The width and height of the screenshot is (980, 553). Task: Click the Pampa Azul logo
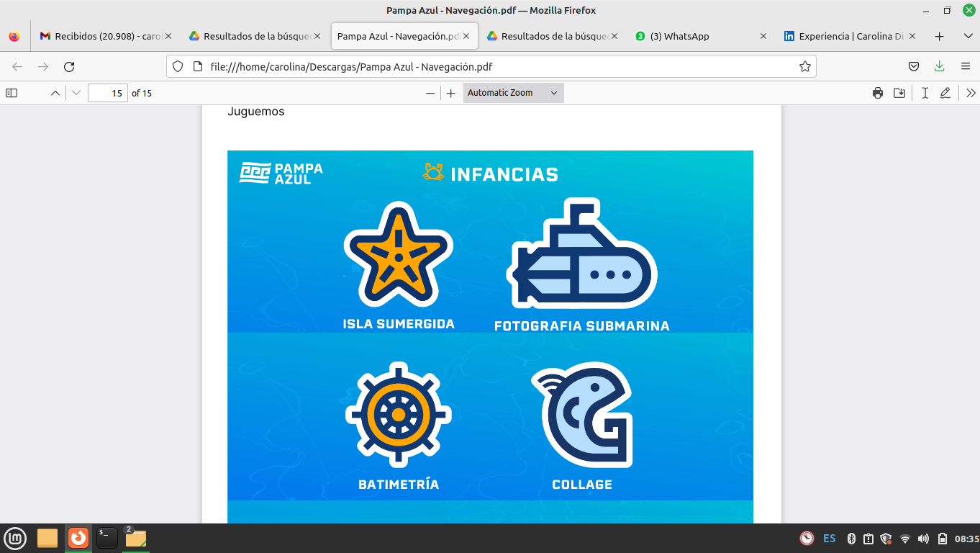281,173
